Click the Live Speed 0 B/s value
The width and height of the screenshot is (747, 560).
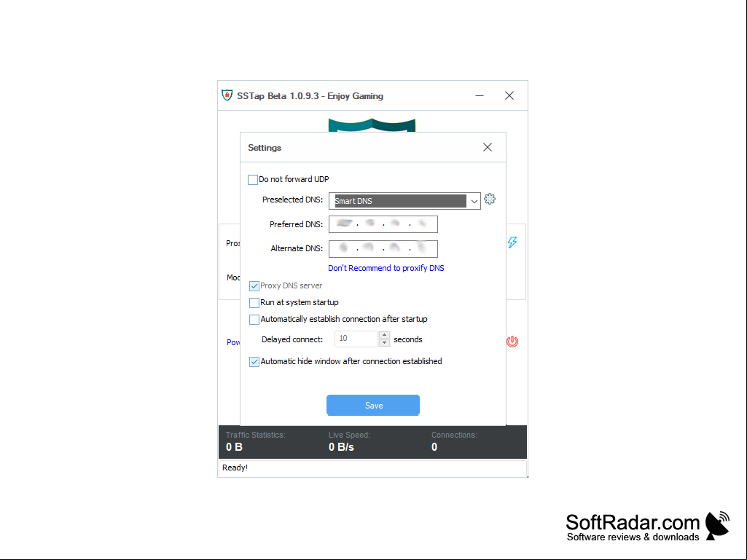[x=341, y=447]
